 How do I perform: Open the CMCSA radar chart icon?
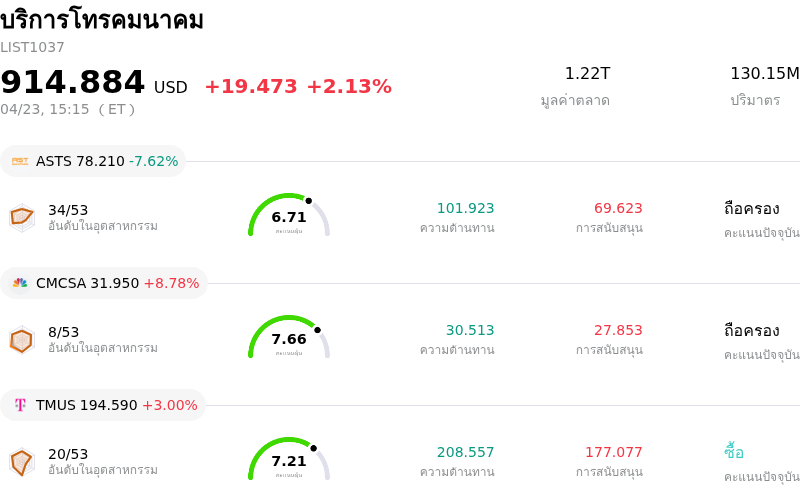click(22, 340)
